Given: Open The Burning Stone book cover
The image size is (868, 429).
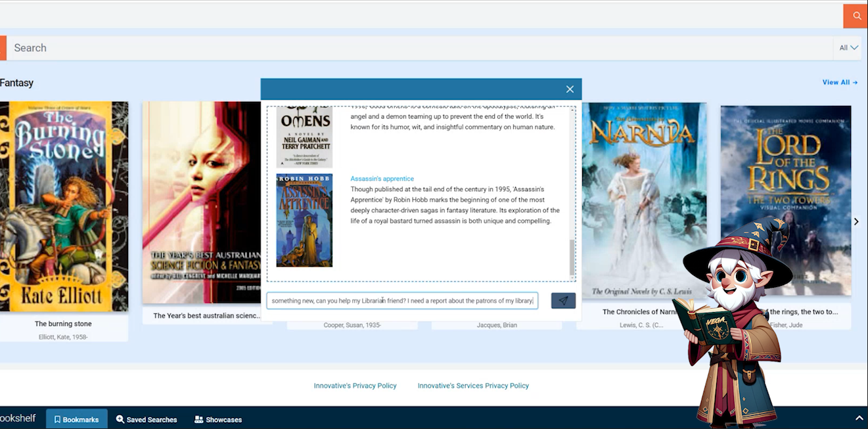Looking at the screenshot, I should [64, 206].
